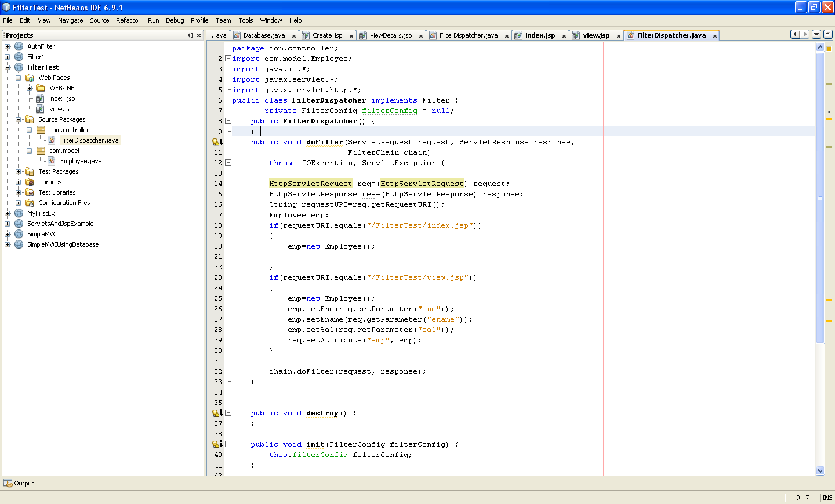This screenshot has height=504, width=835.
Task: Click the index.jsp file icon in tree
Action: (40, 98)
